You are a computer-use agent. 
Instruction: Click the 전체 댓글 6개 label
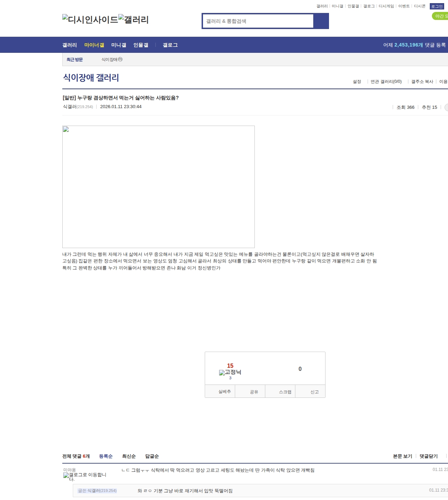tap(76, 456)
